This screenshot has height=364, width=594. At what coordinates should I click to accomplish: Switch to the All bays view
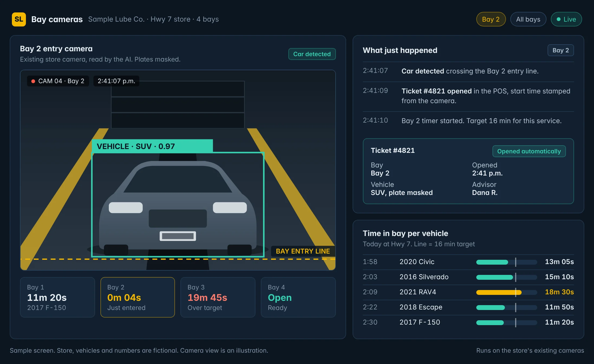tap(528, 19)
